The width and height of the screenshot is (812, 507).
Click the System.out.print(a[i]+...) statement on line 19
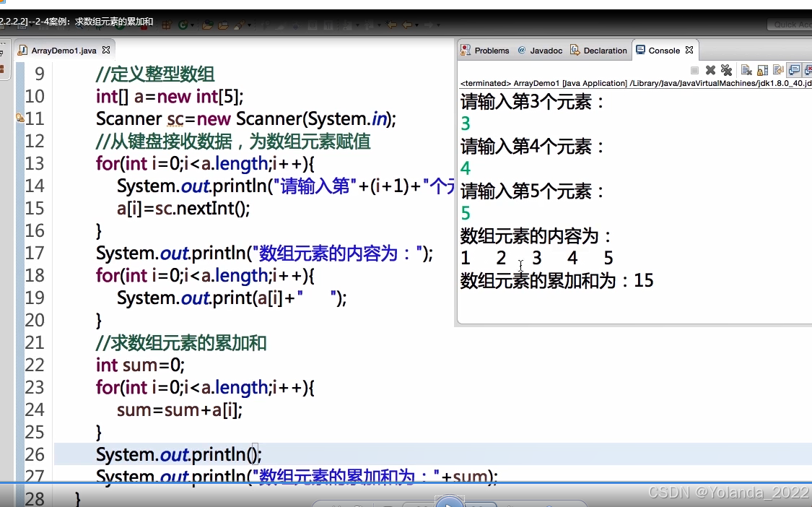click(232, 298)
